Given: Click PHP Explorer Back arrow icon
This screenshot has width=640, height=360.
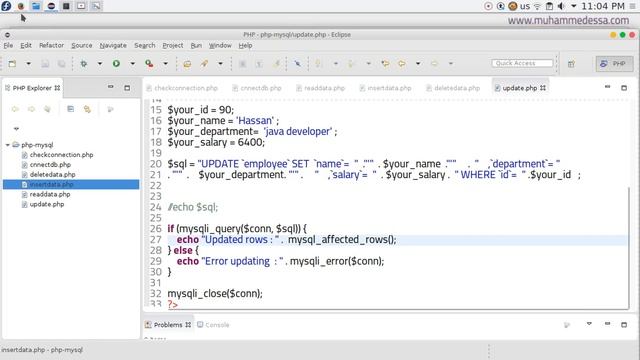Looking at the screenshot, I should (15, 109).
